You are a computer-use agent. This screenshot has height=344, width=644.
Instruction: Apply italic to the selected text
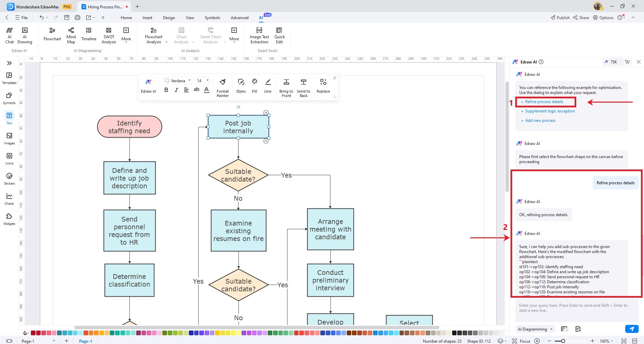(176, 90)
